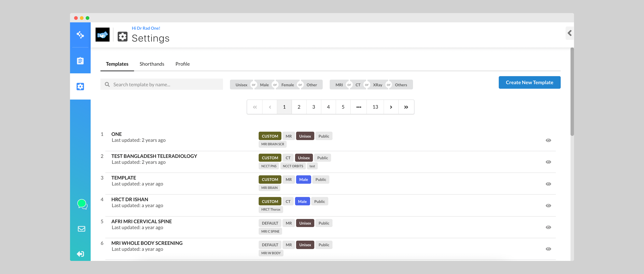
Task: Click the mail envelope icon in sidebar
Action: 82,229
